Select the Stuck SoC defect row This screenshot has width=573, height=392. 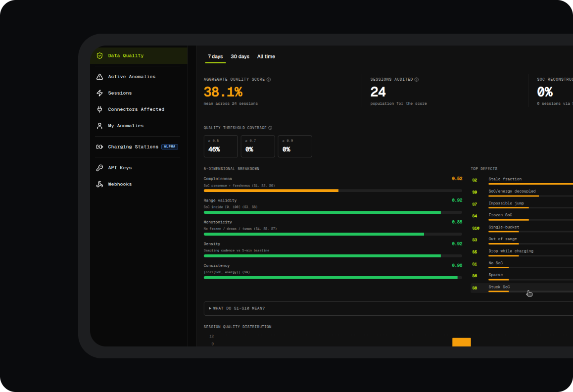(522, 288)
